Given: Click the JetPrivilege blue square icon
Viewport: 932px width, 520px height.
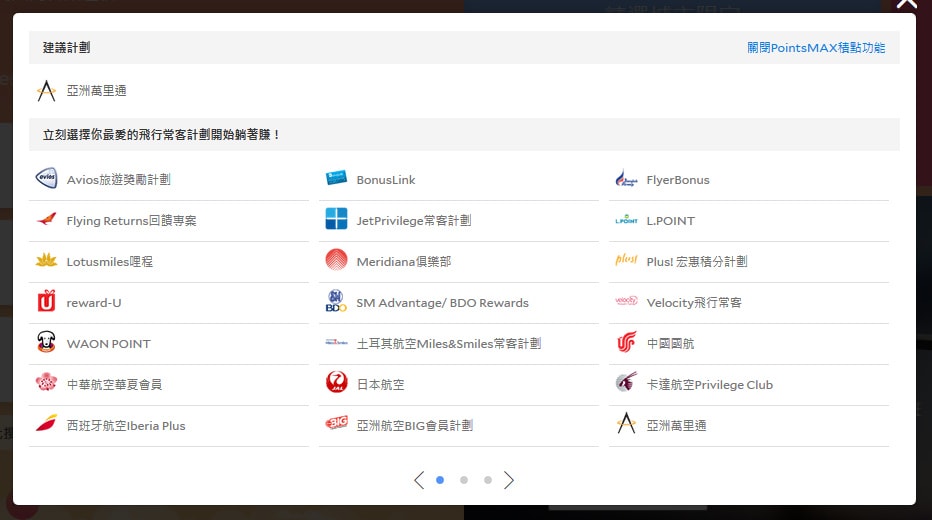Looking at the screenshot, I should point(336,219).
